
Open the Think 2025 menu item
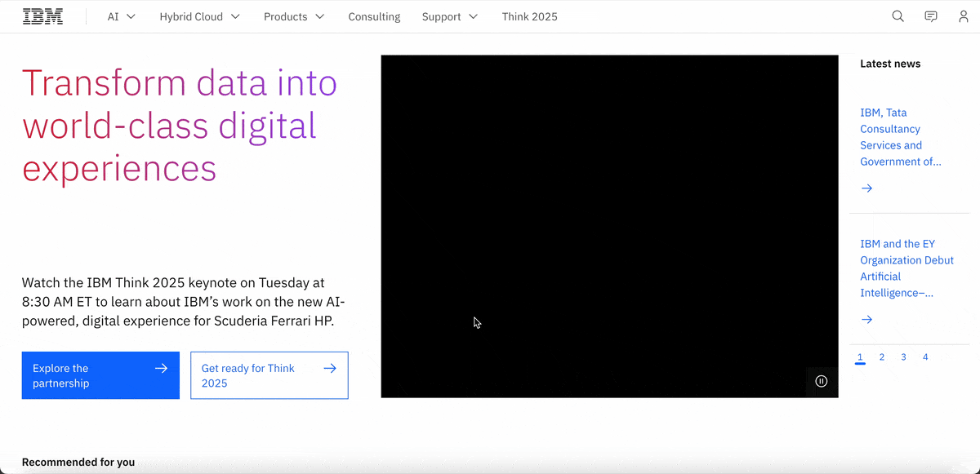[x=529, y=16]
